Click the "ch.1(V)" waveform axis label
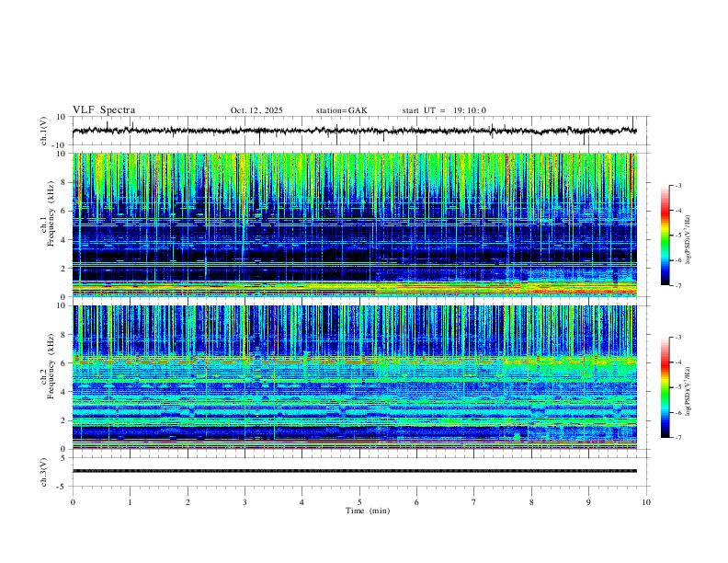The image size is (728, 563). (x=44, y=131)
